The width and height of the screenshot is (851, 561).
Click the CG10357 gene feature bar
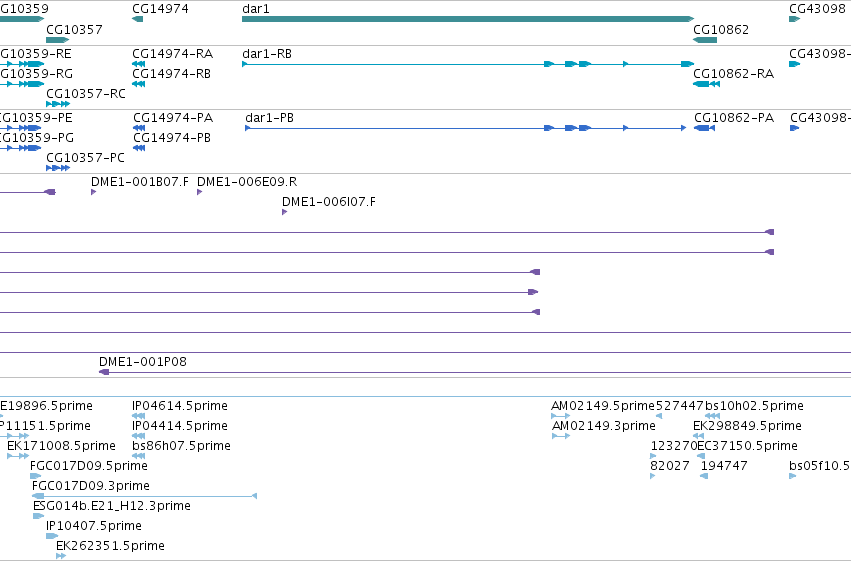point(58,40)
